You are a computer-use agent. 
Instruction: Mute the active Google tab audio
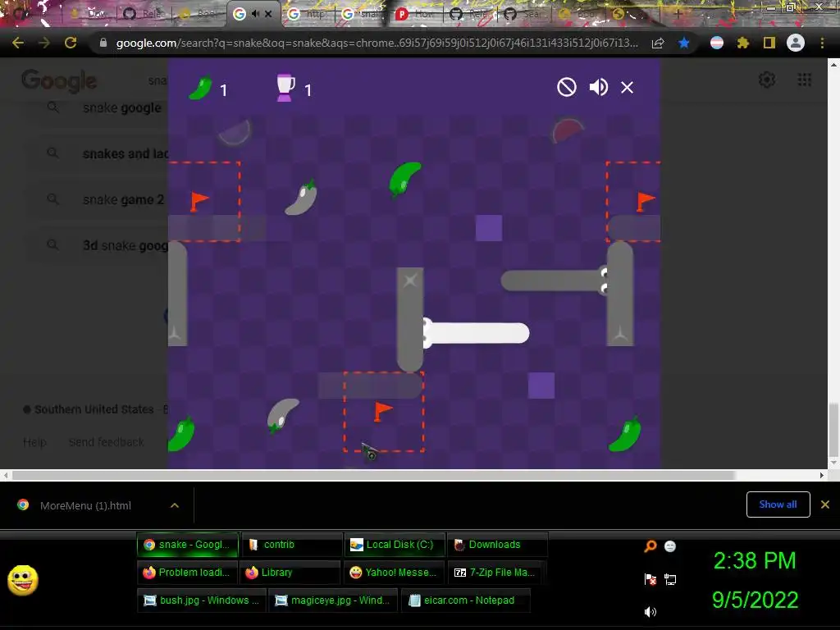click(256, 14)
